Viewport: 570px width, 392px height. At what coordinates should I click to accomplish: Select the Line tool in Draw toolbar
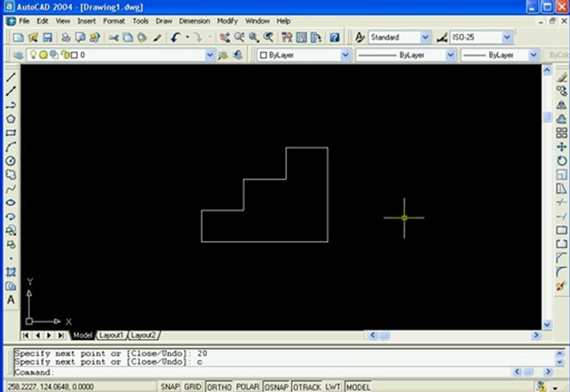(11, 77)
